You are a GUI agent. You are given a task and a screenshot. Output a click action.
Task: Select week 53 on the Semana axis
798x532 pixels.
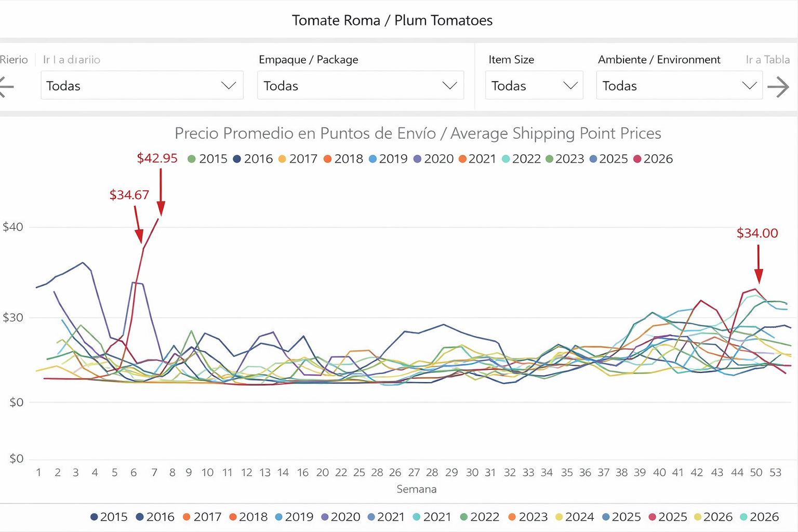775,473
